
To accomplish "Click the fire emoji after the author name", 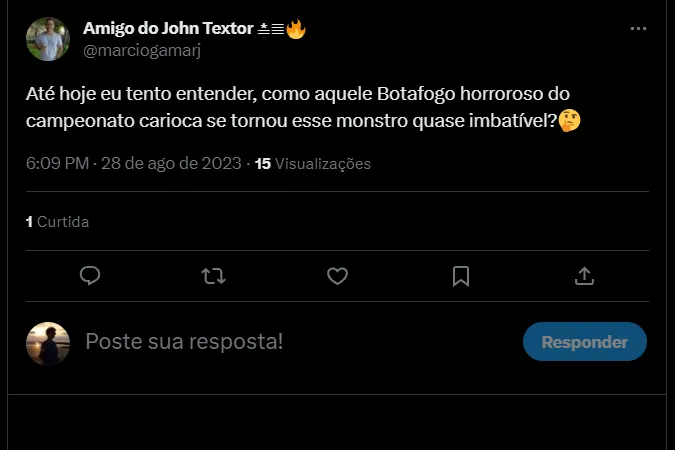I will click(x=295, y=29).
